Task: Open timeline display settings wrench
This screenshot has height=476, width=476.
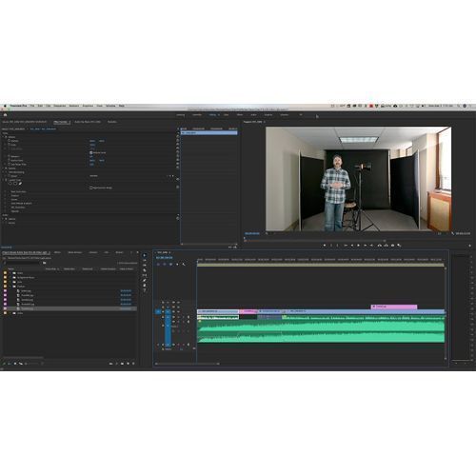Action: click(184, 264)
